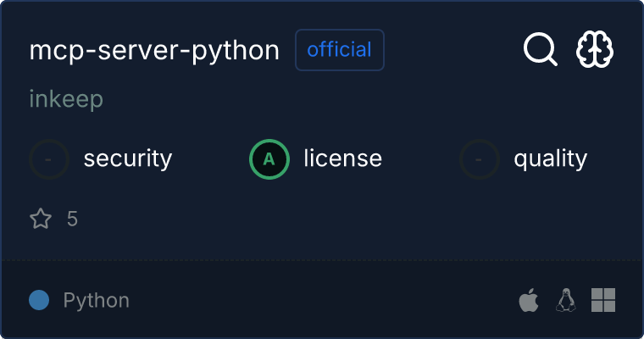Click the Windows platform icon

[x=603, y=300]
